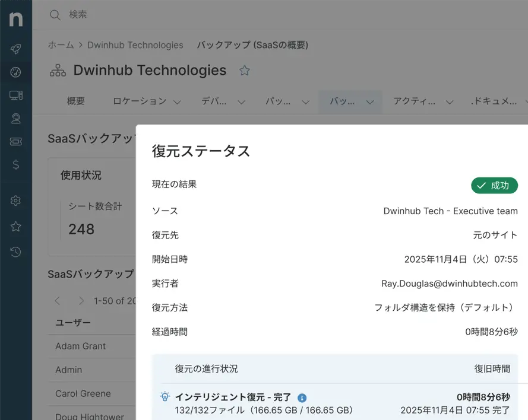528x420 pixels.
Task: Click the source value Dwinhub Tech - Executive team
Action: [x=451, y=211]
